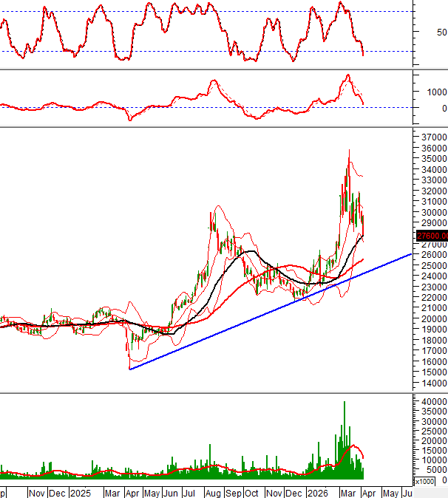The image size is (448, 498).
Task: Click the Sep month label on timeline
Action: coord(233,492)
